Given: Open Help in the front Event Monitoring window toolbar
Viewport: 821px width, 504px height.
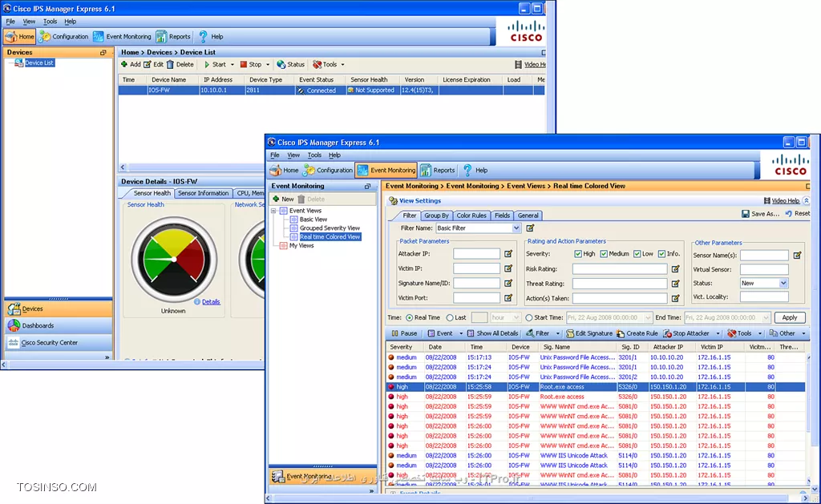Looking at the screenshot, I should pos(475,170).
